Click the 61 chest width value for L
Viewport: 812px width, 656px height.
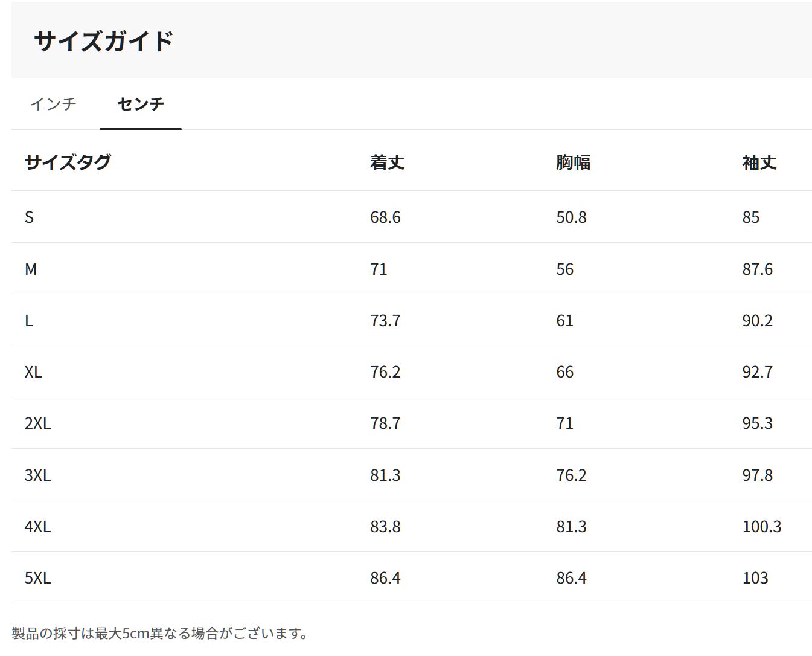point(564,321)
